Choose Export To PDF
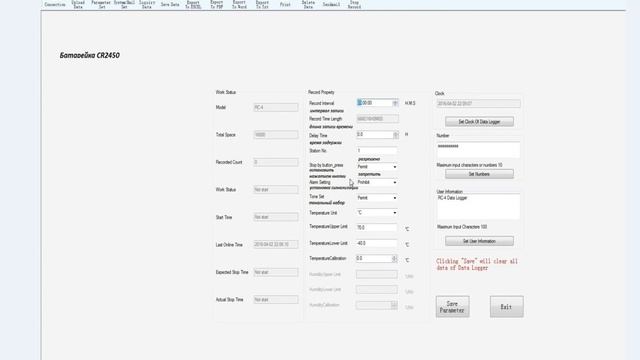 216,4
